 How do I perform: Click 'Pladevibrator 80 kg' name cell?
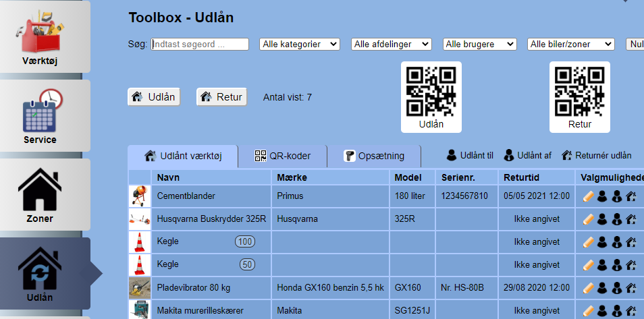[x=211, y=288]
